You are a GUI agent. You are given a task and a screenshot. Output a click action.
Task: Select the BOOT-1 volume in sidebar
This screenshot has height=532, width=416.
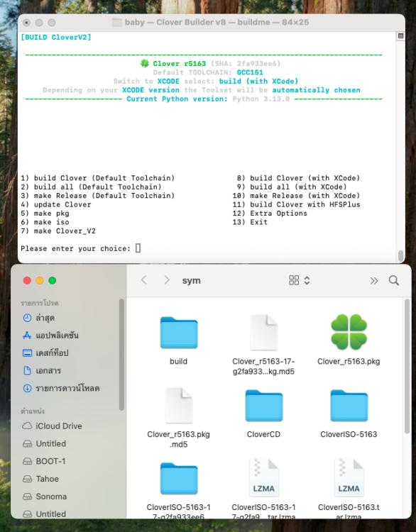(50, 461)
